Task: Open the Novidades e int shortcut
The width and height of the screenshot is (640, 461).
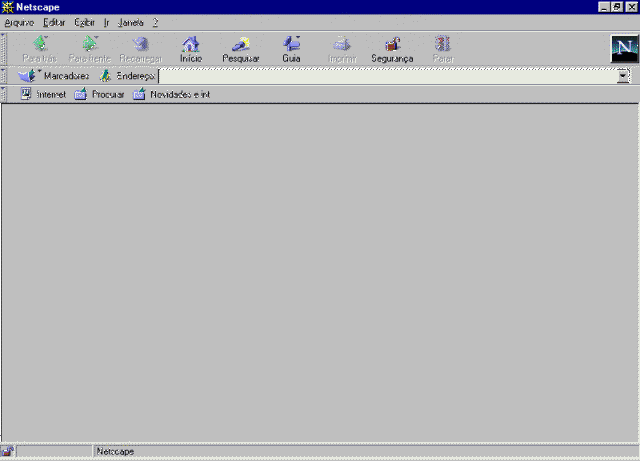Action: pyautogui.click(x=171, y=94)
